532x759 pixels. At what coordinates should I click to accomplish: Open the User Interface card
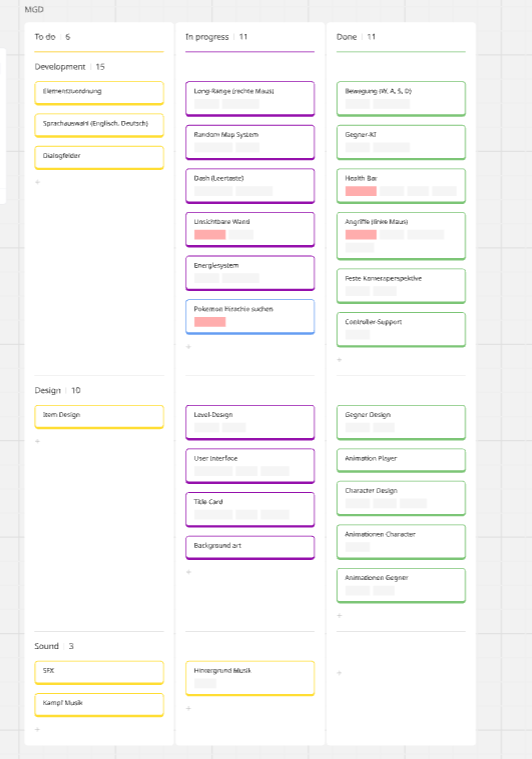click(250, 466)
